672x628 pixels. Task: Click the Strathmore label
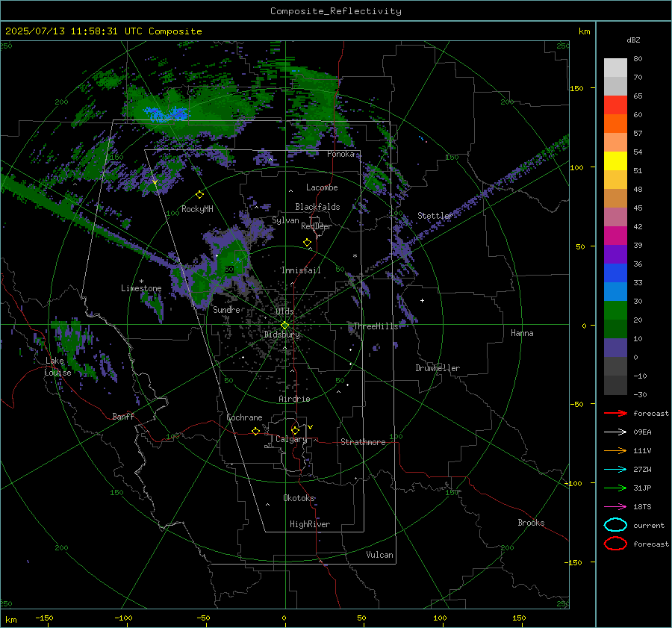point(363,442)
